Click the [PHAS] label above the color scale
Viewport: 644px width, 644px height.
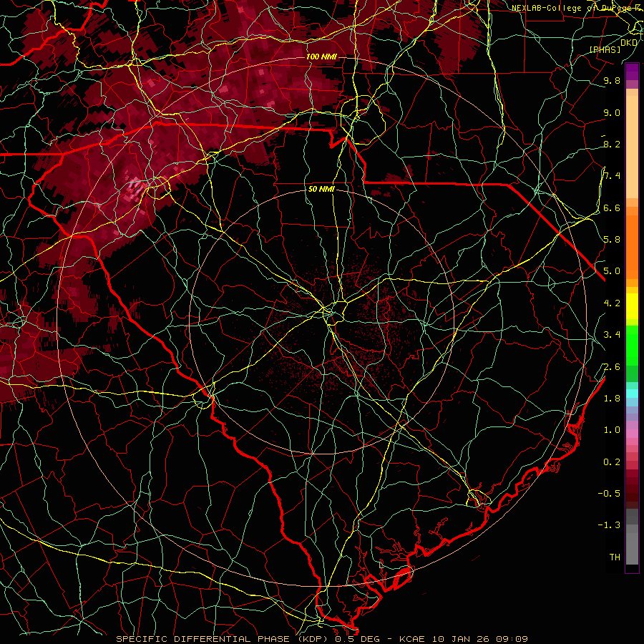[605, 49]
